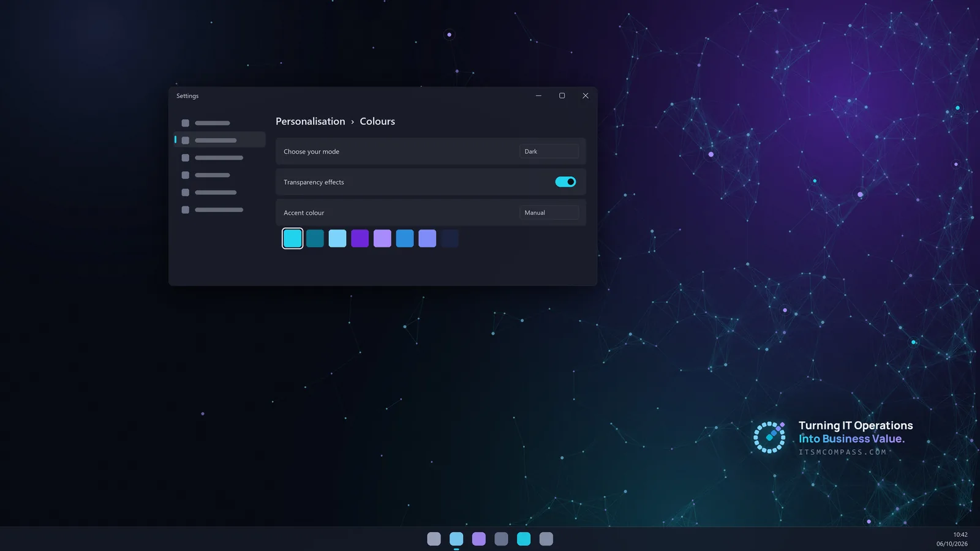This screenshot has width=980, height=551.
Task: Open the purple taskbar app icon
Action: [x=479, y=539]
